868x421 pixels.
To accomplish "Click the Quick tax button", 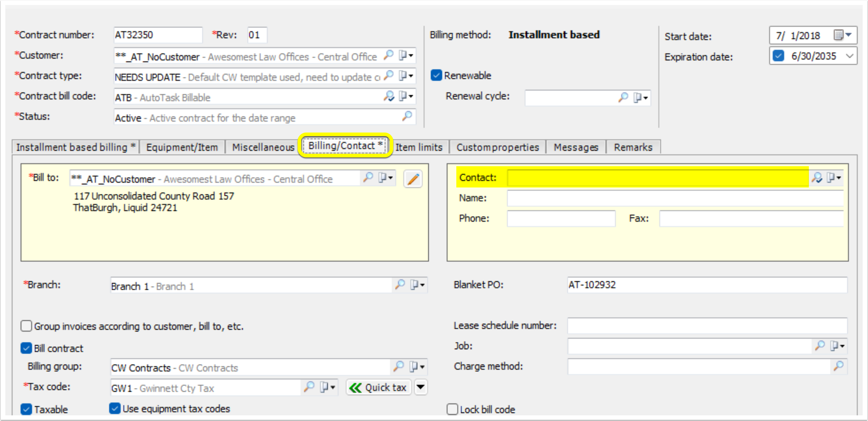I will (378, 387).
